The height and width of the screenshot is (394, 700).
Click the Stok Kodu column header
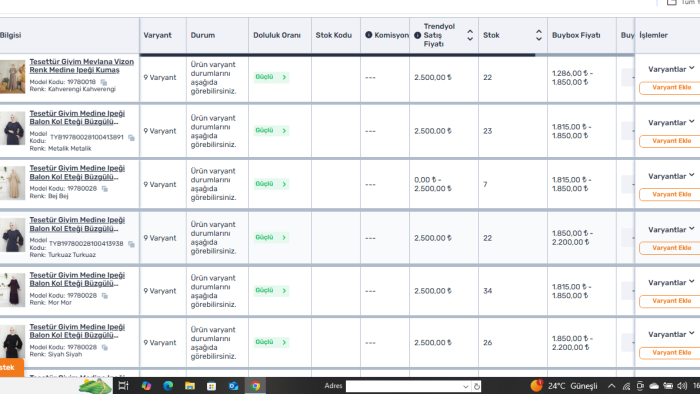click(x=333, y=35)
